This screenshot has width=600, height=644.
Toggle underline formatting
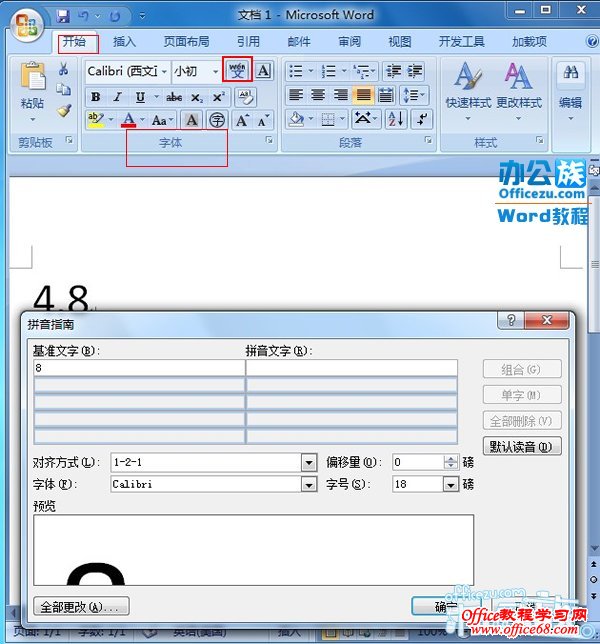[x=140, y=97]
